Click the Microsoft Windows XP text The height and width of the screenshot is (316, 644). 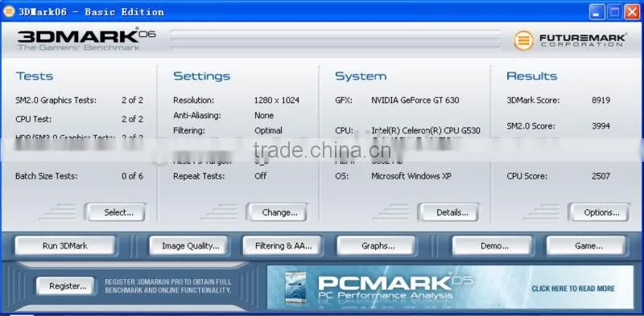coord(411,176)
